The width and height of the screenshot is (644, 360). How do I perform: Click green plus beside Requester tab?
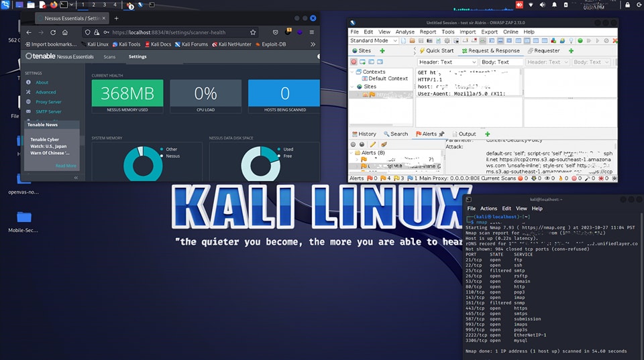pyautogui.click(x=571, y=50)
